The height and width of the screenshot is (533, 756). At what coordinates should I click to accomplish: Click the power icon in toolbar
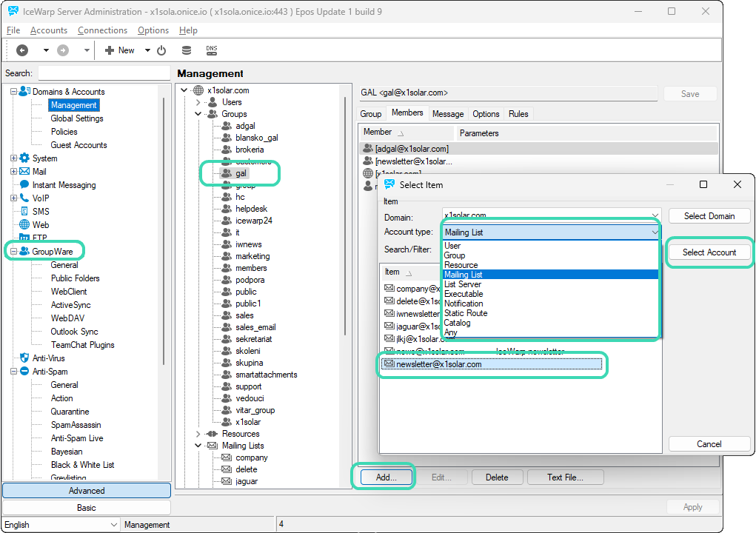click(x=161, y=50)
